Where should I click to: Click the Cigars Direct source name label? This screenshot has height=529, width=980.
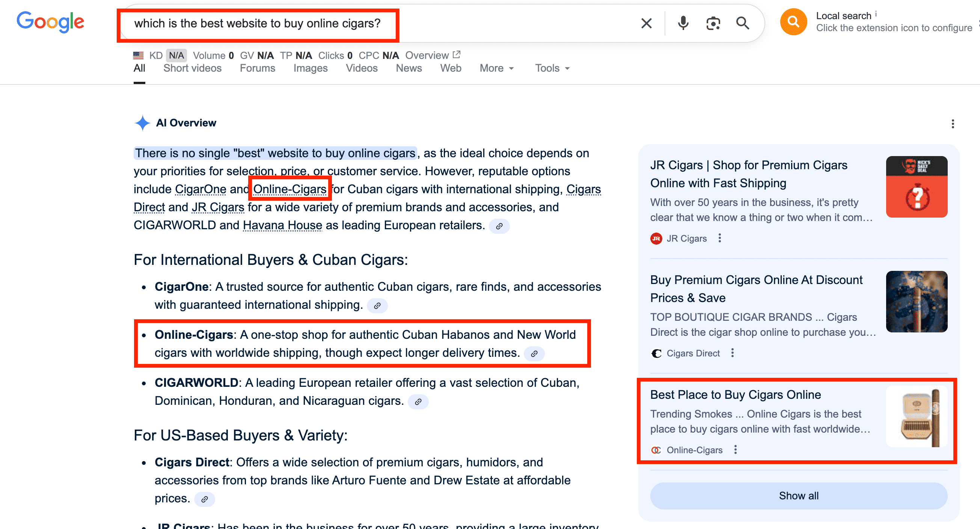pyautogui.click(x=693, y=353)
